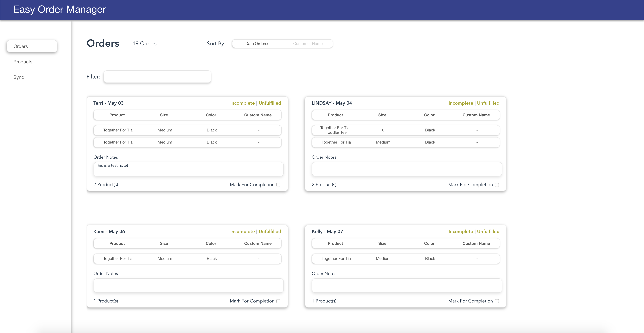Open the Sync page from sidebar
Viewport: 644px width, 333px height.
tap(18, 77)
